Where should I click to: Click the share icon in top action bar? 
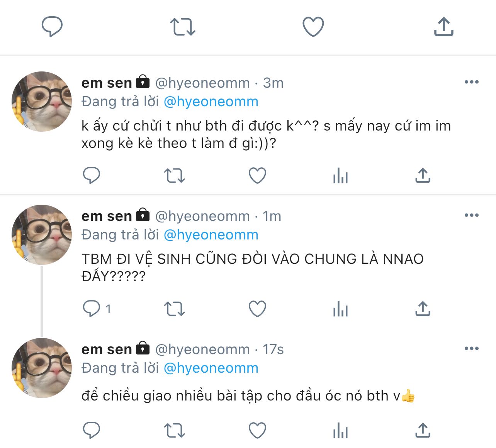tap(443, 27)
